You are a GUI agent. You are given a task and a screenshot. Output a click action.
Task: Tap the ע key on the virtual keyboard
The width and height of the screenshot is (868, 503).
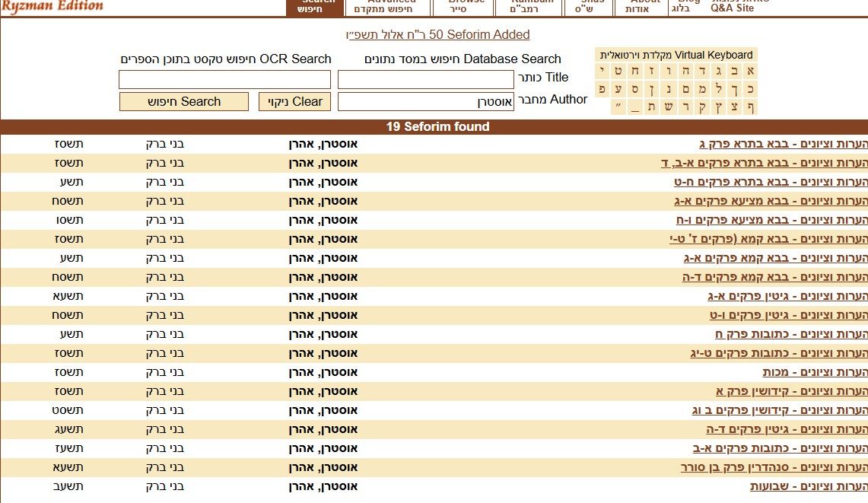pyautogui.click(x=618, y=88)
